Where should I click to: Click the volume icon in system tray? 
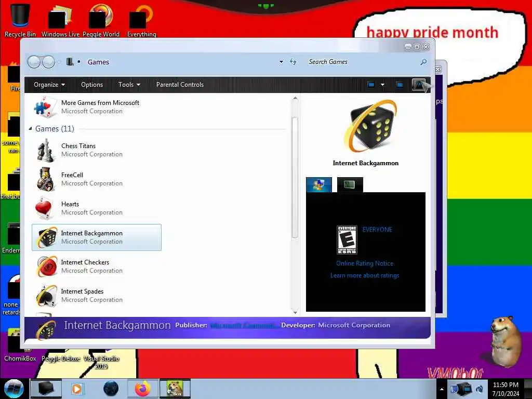point(480,389)
